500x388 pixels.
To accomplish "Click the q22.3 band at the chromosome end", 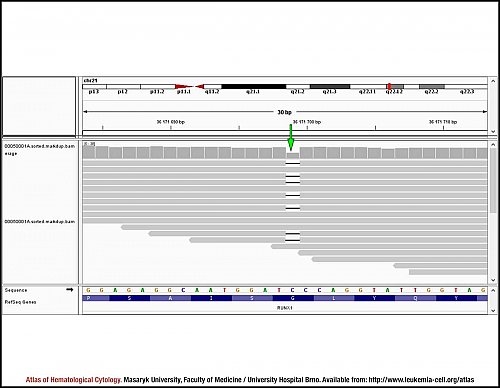I will click(466, 87).
